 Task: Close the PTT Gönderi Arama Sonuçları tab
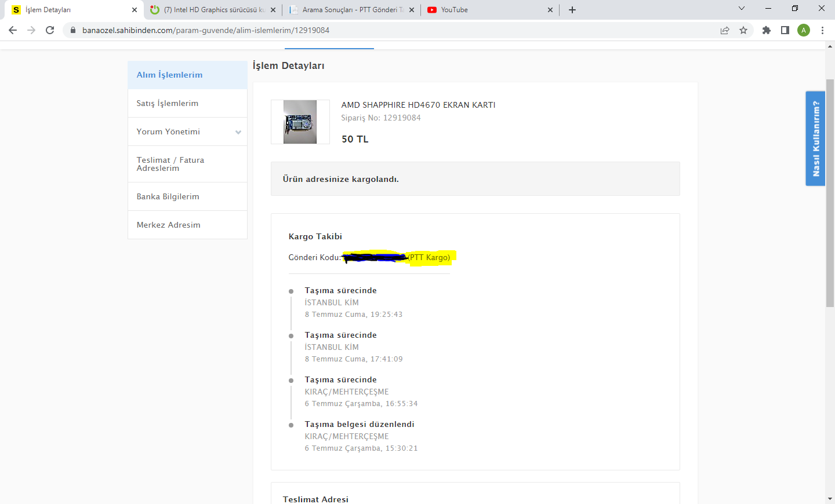pyautogui.click(x=412, y=10)
